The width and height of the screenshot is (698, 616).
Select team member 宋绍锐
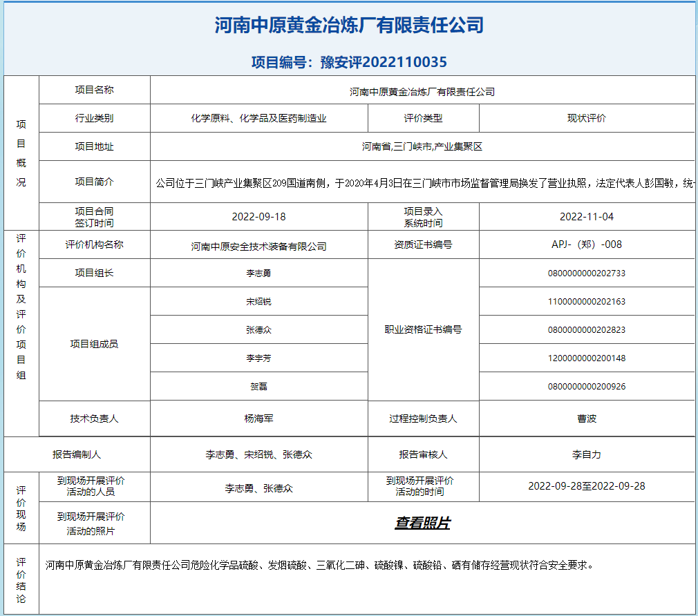pos(259,302)
